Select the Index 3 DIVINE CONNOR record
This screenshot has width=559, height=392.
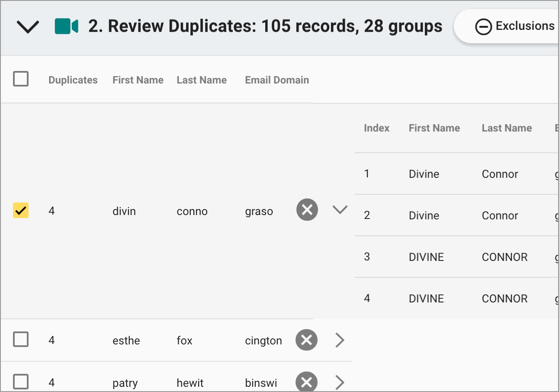click(x=454, y=257)
